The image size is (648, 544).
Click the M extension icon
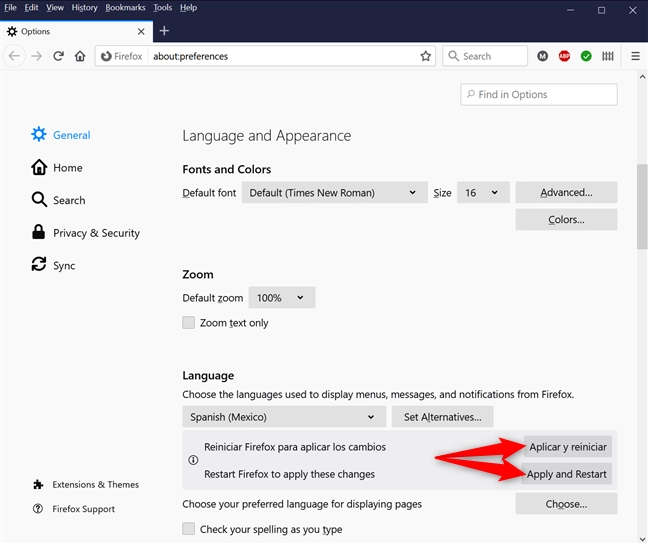(x=543, y=56)
